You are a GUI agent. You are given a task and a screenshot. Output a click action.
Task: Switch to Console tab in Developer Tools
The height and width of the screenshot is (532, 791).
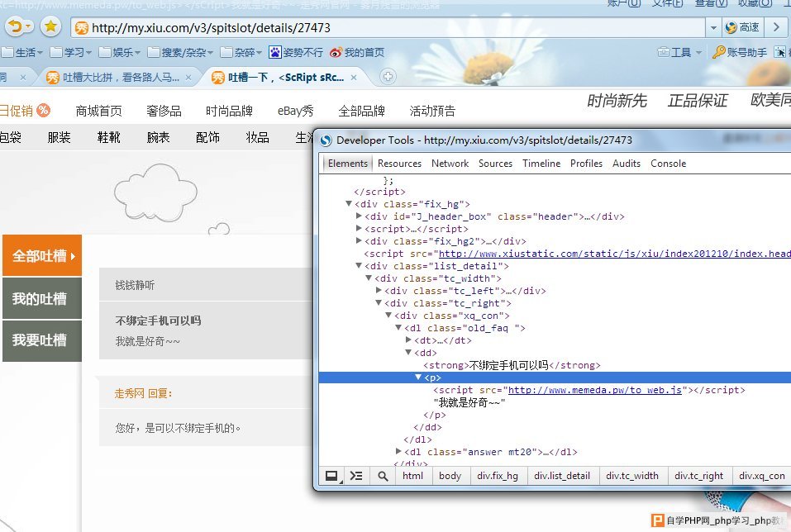[669, 164]
